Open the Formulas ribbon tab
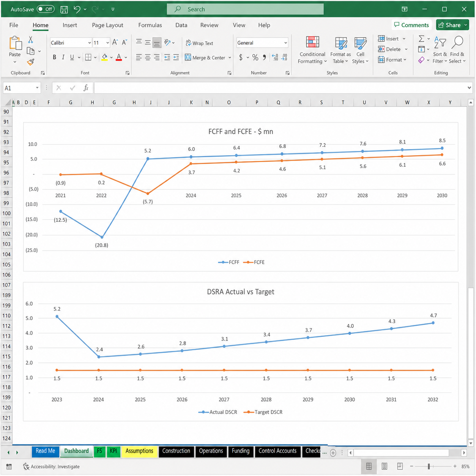Screen dimensions: 476x476 tap(150, 25)
